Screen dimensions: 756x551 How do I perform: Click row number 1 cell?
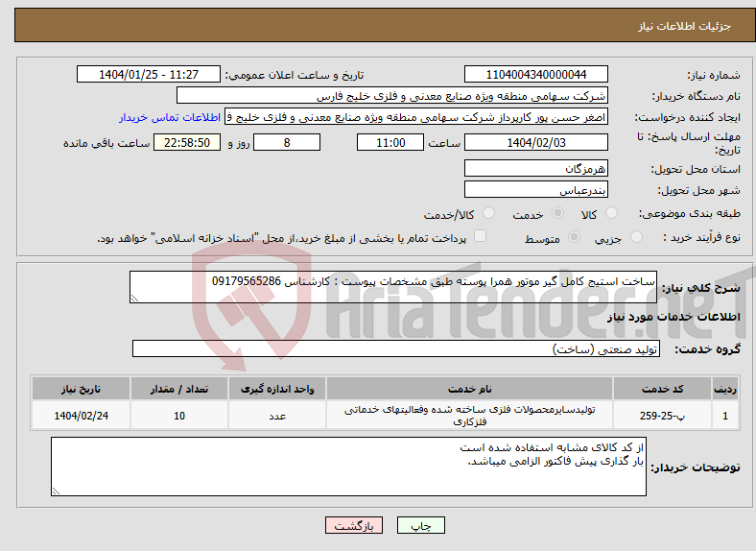coord(725,416)
